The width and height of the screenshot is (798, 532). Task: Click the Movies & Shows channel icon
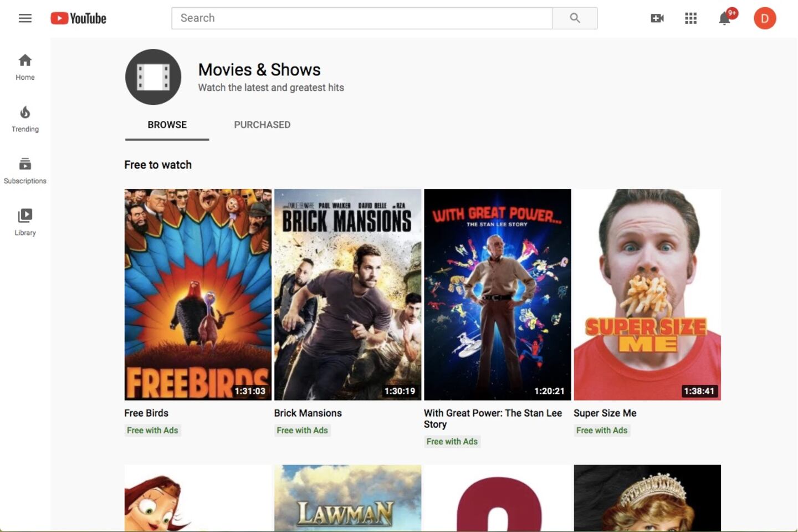coord(153,77)
